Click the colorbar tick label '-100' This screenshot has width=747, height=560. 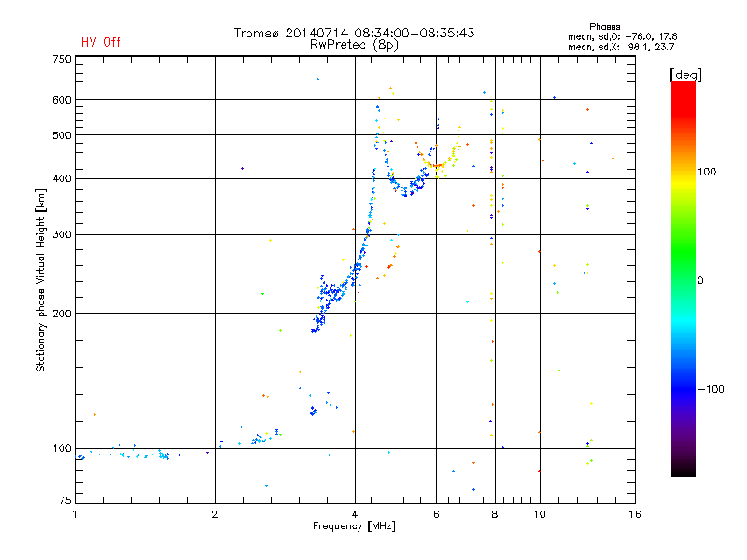coord(711,389)
